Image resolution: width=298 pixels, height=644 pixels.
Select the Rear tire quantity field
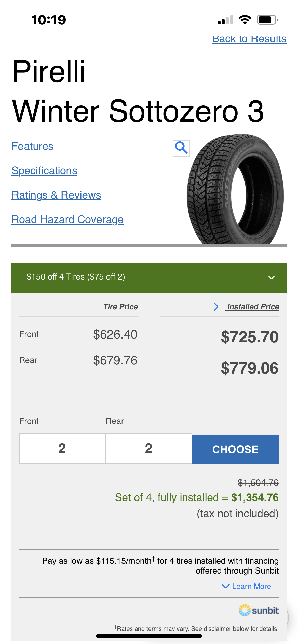(x=149, y=448)
